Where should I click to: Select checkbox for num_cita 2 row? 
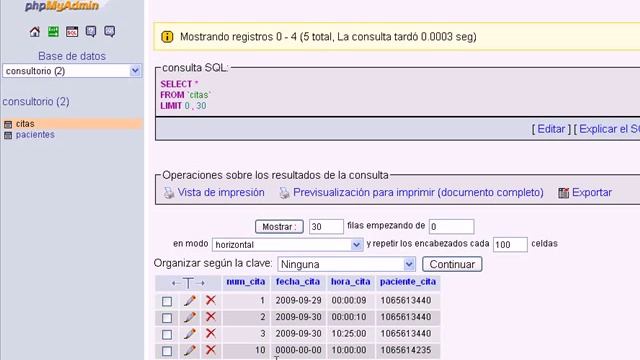pyautogui.click(x=167, y=318)
